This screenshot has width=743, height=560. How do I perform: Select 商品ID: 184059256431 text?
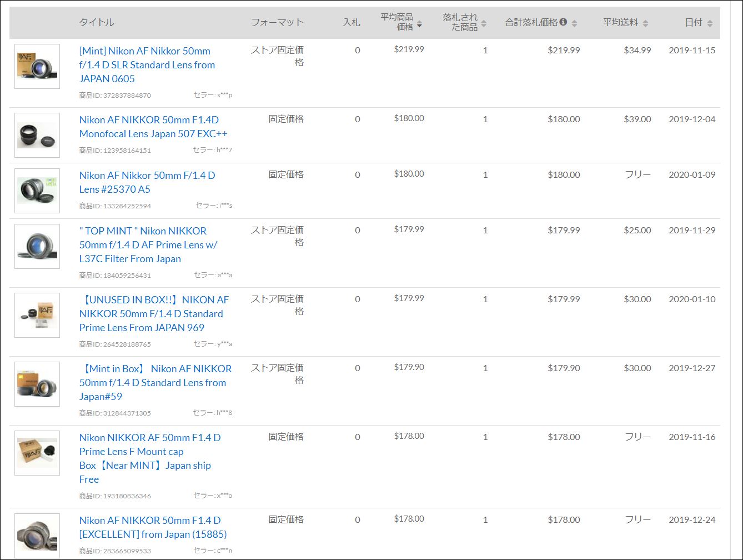click(115, 275)
